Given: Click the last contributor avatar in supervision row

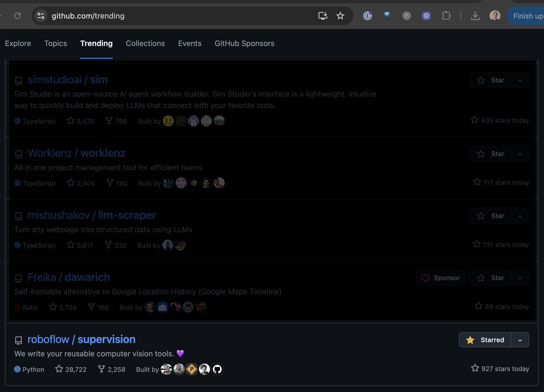Looking at the screenshot, I should 217,369.
